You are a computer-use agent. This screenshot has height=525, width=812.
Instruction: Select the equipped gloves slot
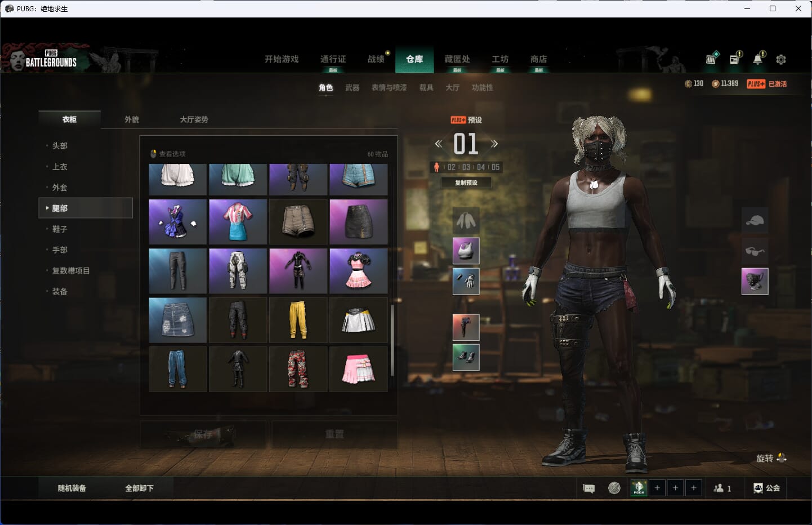(466, 281)
